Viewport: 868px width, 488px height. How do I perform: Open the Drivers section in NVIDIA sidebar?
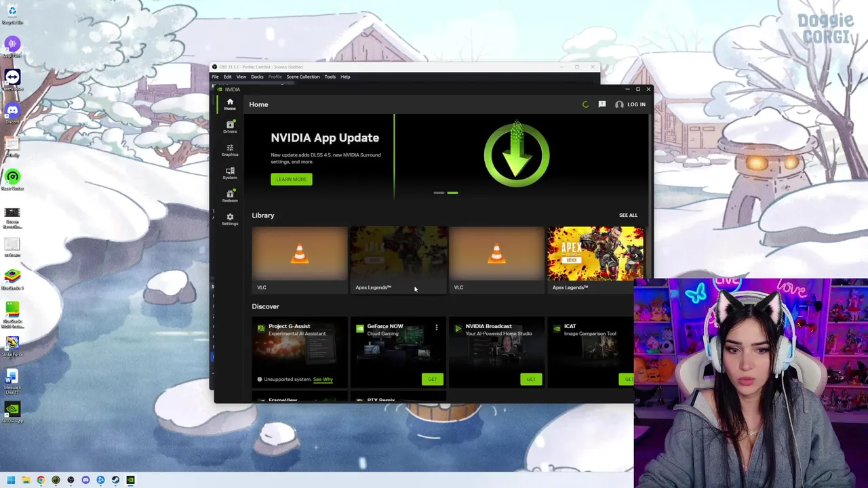[x=230, y=127]
